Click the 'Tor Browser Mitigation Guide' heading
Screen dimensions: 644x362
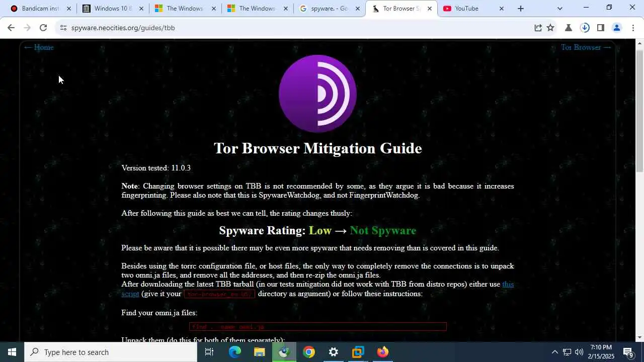point(317,148)
